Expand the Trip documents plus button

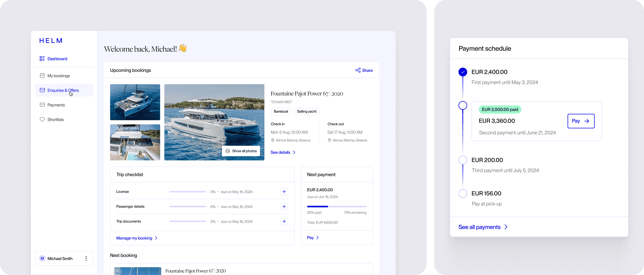[x=284, y=221]
